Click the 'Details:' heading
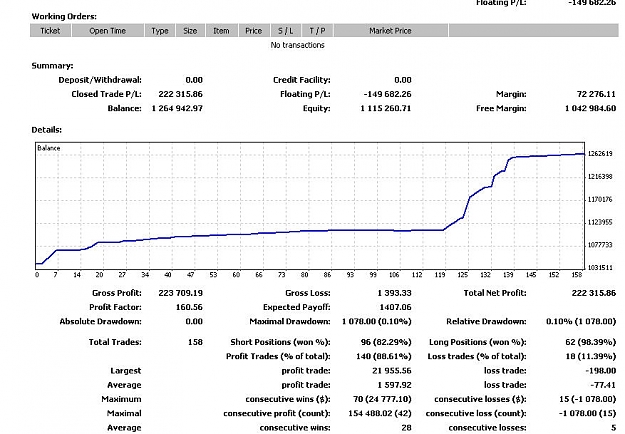Image resolution: width=625 pixels, height=434 pixels. [x=47, y=130]
